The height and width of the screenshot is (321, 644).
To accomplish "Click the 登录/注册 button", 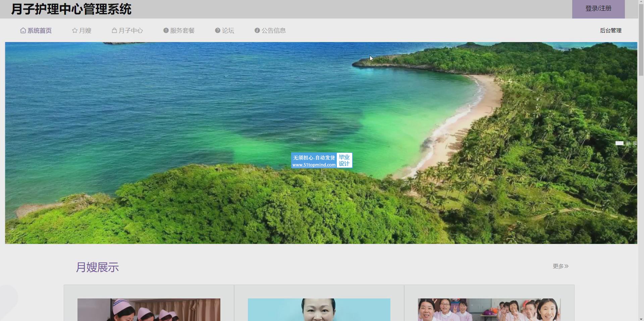I will [598, 9].
